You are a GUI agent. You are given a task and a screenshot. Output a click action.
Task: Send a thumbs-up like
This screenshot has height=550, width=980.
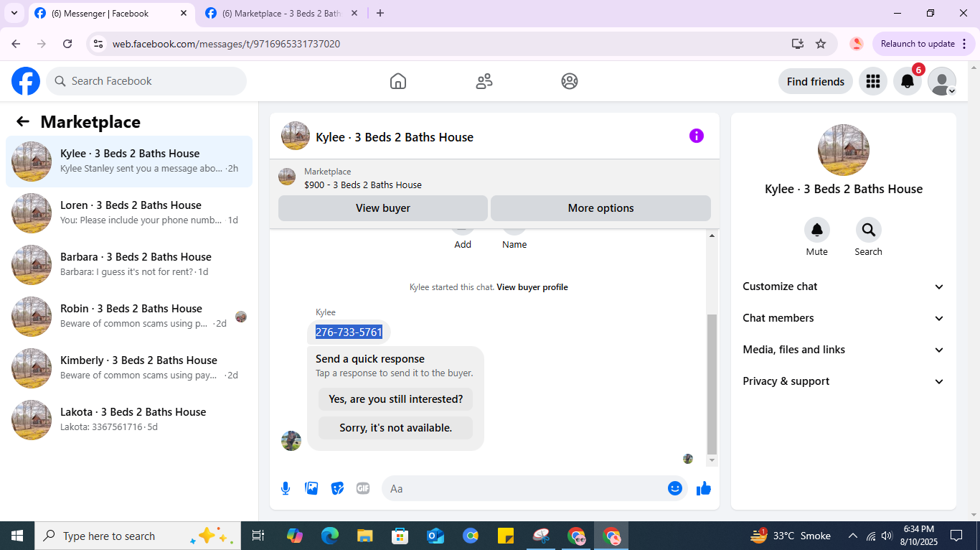point(704,488)
